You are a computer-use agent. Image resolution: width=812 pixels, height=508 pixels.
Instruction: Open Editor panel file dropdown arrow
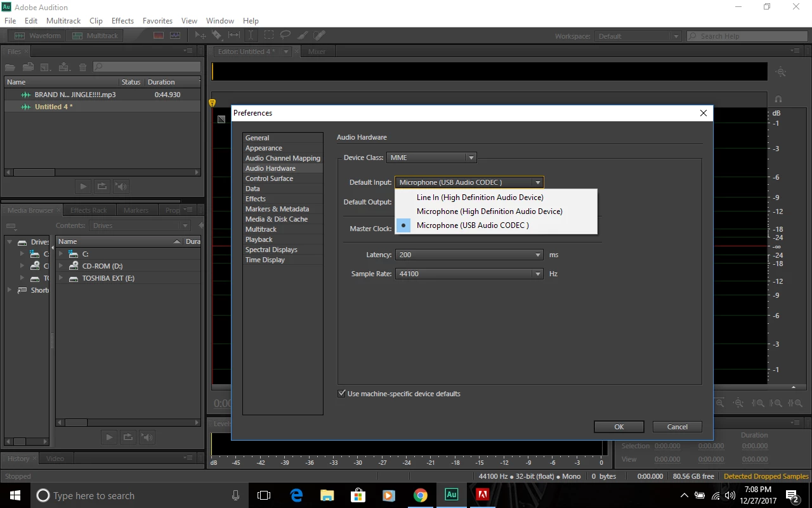tap(286, 51)
